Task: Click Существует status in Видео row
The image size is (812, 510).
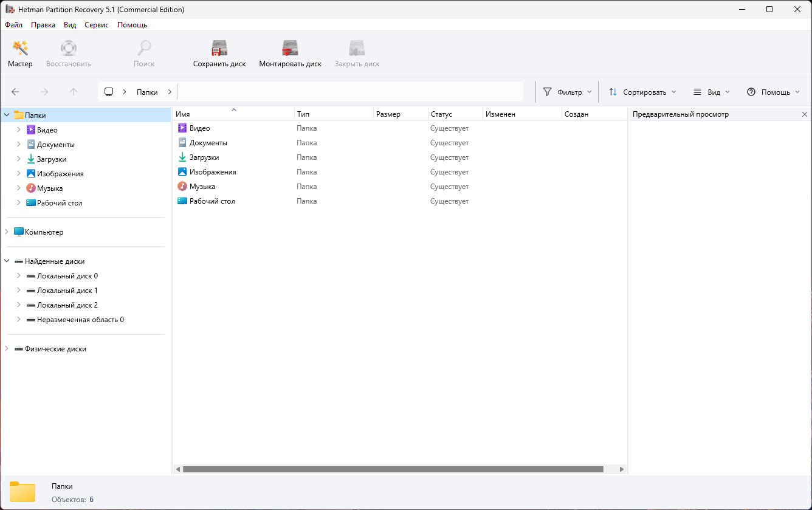Action: [x=449, y=128]
